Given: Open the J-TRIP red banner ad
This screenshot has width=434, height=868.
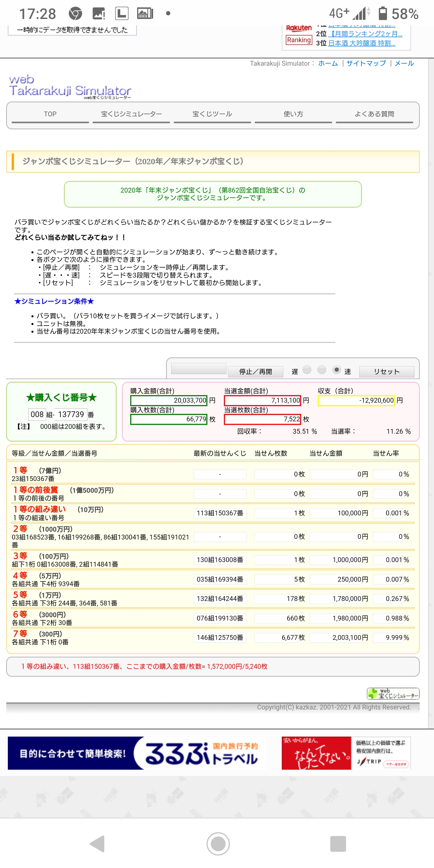Looking at the screenshot, I should [346, 753].
